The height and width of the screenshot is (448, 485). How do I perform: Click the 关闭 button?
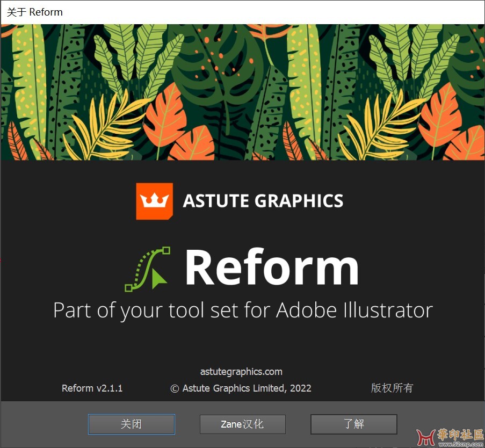pos(132,424)
